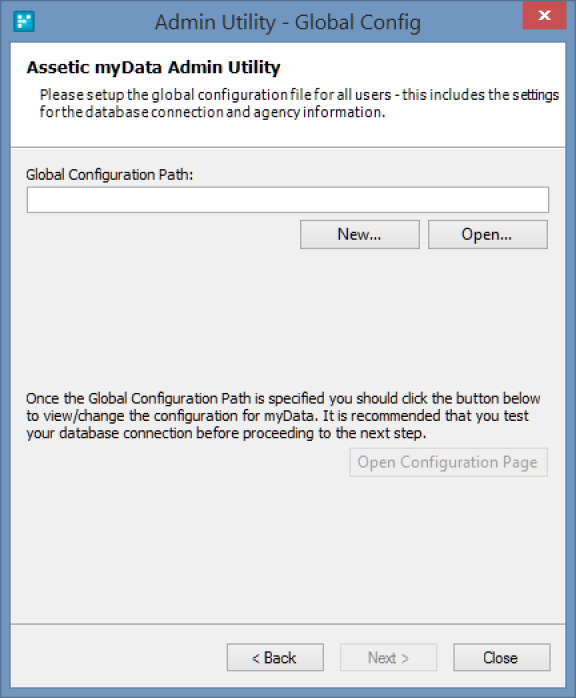
Task: Click the greyed-out Next > button
Action: point(388,657)
